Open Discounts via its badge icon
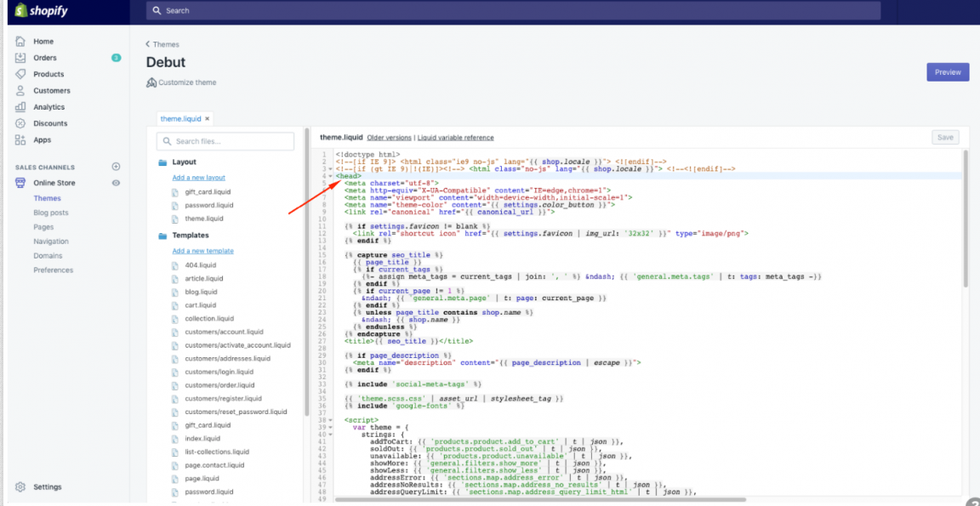 tap(20, 123)
